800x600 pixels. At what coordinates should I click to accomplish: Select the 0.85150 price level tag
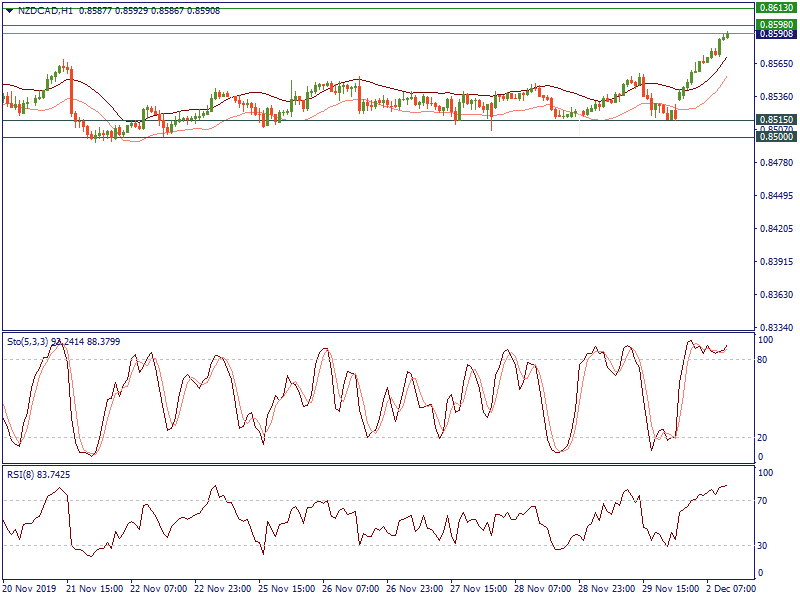click(775, 119)
